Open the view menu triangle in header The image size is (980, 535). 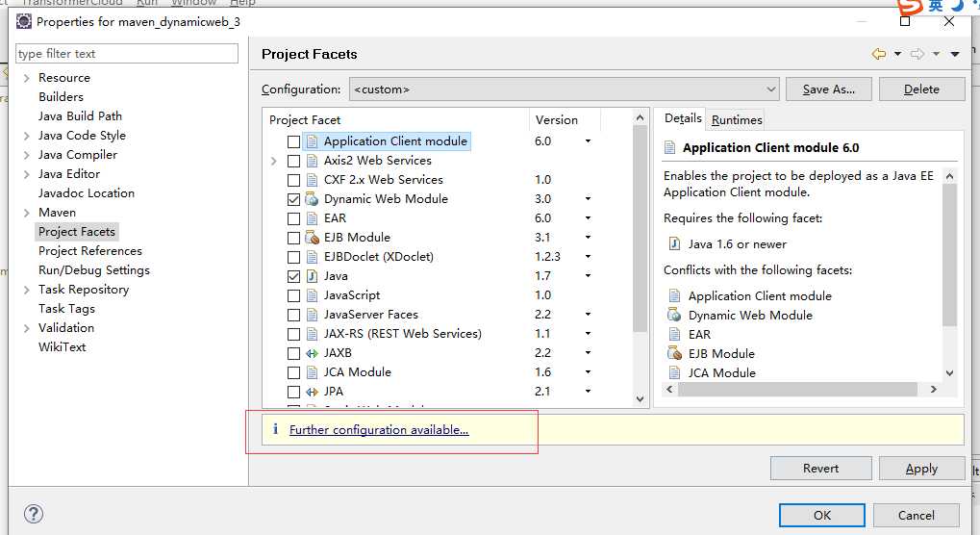[x=955, y=55]
